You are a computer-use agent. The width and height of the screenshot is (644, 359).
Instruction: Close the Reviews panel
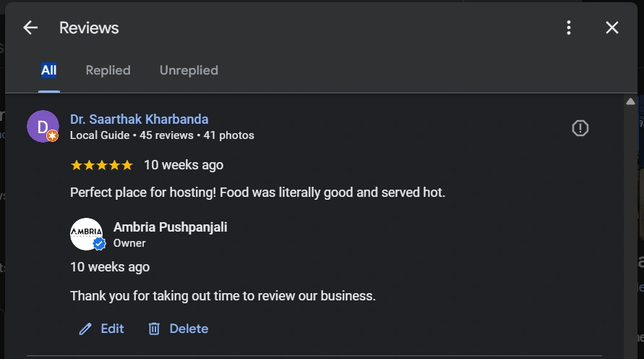[612, 28]
